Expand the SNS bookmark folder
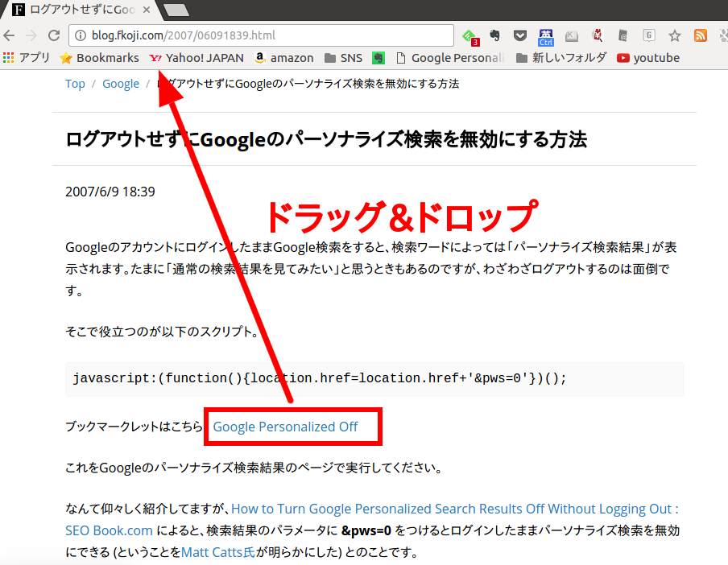728x565 pixels. [344, 58]
